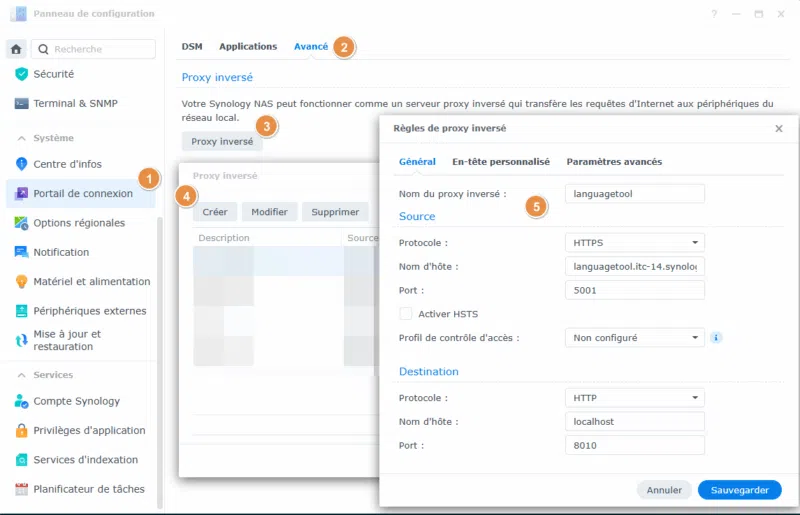Click the Privilèges d'application lock icon
This screenshot has width=800, height=515.
pos(21,430)
